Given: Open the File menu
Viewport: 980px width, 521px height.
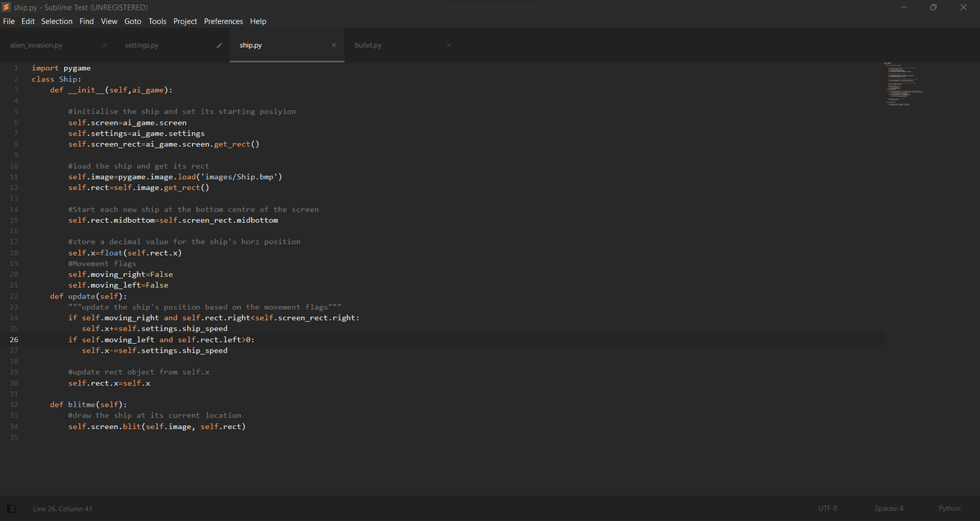Looking at the screenshot, I should [9, 21].
